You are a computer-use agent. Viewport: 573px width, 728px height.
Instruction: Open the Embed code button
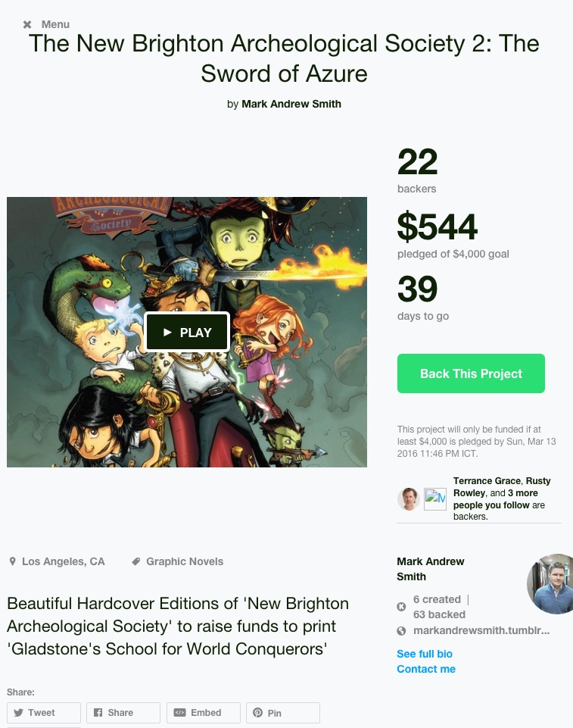coord(203,713)
